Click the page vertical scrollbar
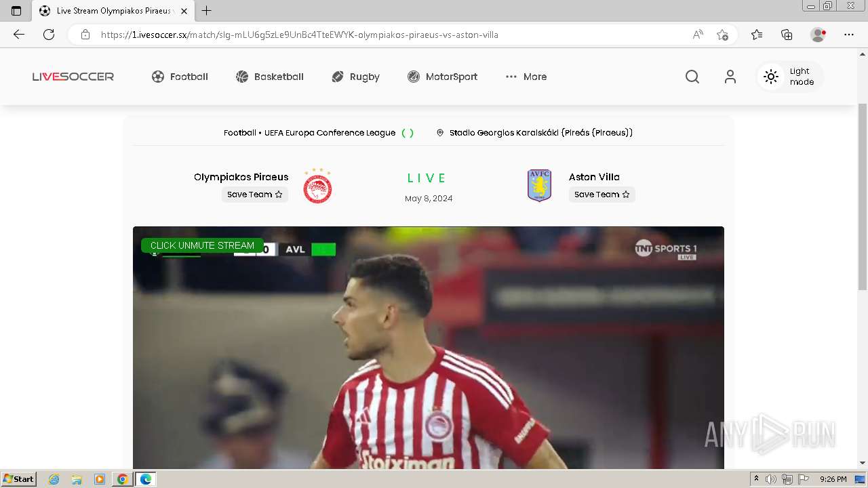The width and height of the screenshot is (868, 488). 863,197
